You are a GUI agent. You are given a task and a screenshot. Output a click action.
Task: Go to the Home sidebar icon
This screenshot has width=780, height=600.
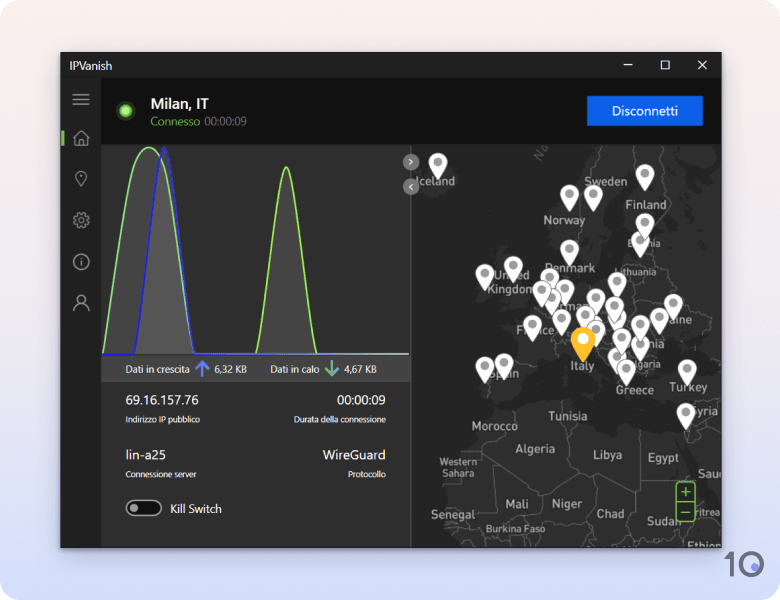click(x=81, y=138)
